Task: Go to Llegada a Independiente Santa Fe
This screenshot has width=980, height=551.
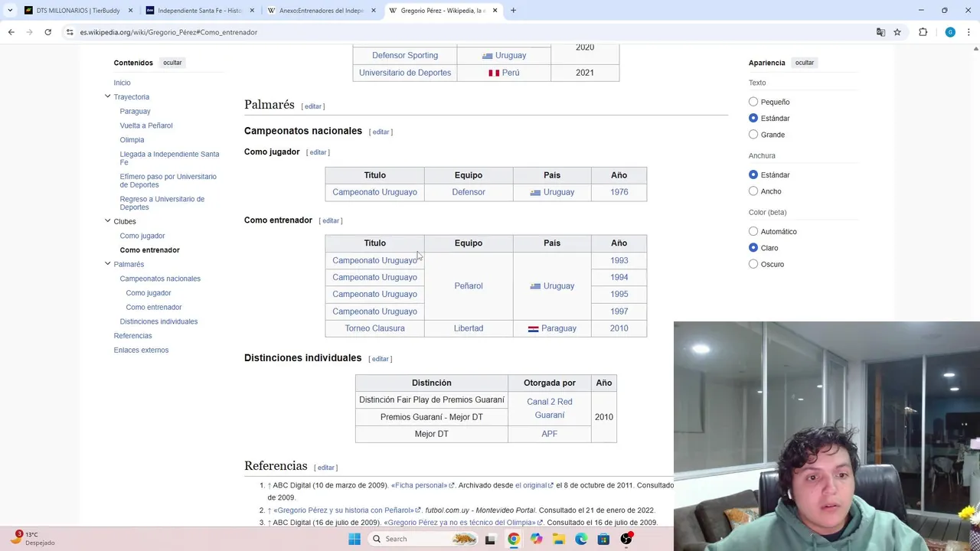Action: point(169,158)
